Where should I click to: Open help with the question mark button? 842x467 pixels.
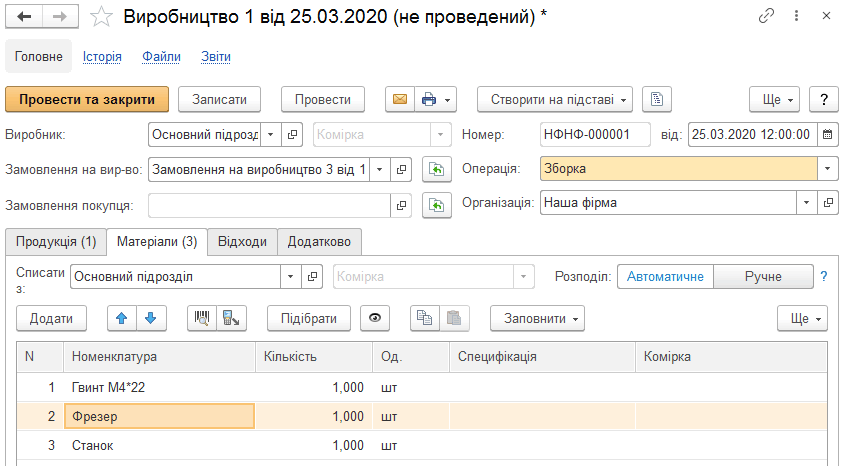pyautogui.click(x=824, y=99)
